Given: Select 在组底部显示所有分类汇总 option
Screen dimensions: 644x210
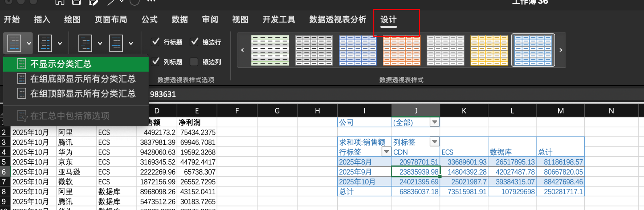Looking at the screenshot, I should pos(76,79).
